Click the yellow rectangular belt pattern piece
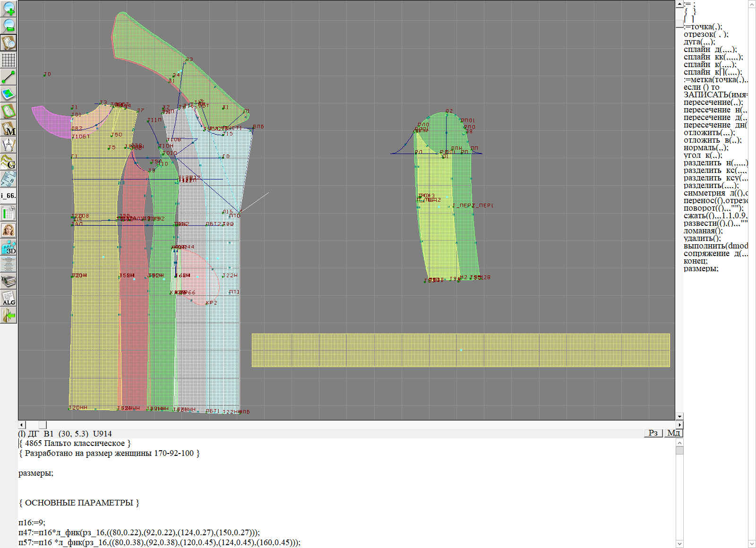Image resolution: width=756 pixels, height=548 pixels. coord(461,350)
